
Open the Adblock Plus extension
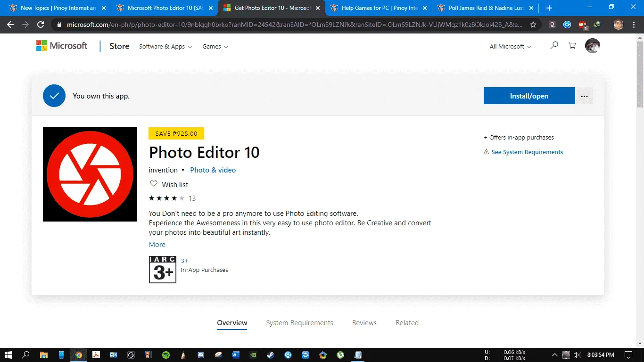click(x=582, y=25)
